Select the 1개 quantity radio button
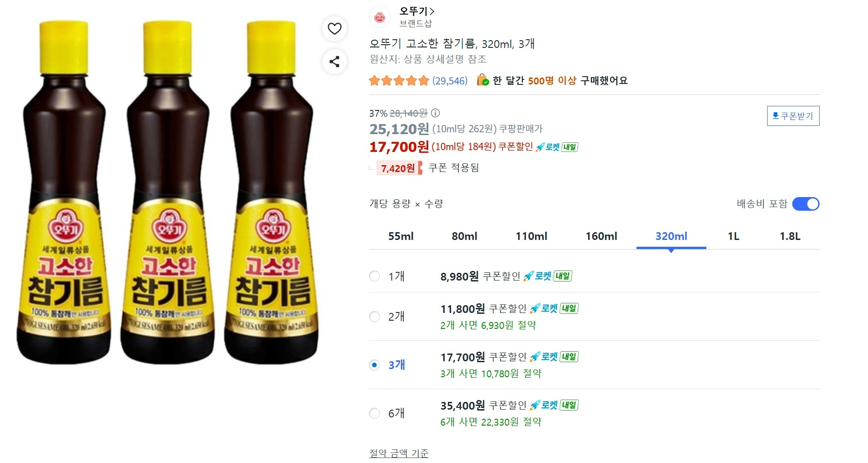Screen dimensions: 868x463 374,276
